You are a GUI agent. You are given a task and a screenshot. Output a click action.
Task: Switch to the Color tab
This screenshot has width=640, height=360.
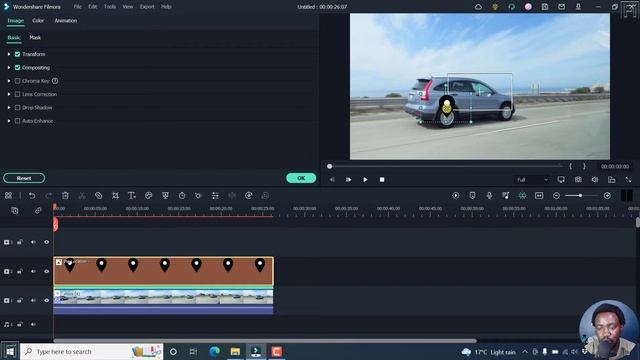click(38, 21)
